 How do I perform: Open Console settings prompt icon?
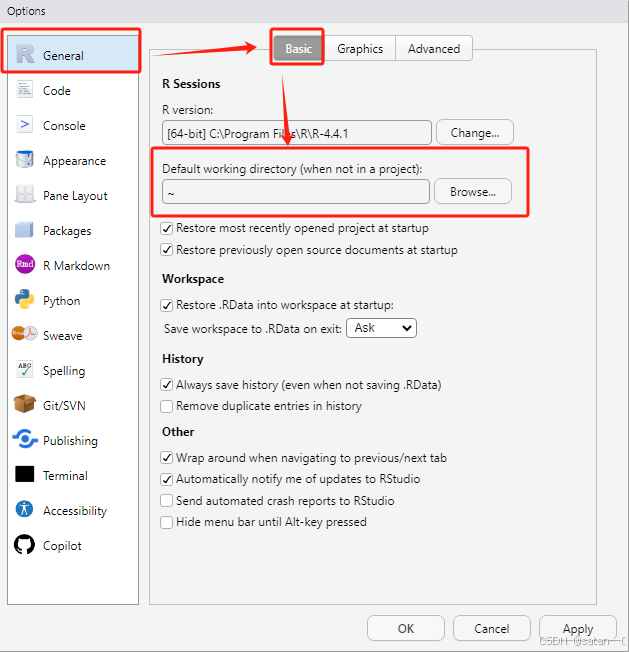point(25,125)
